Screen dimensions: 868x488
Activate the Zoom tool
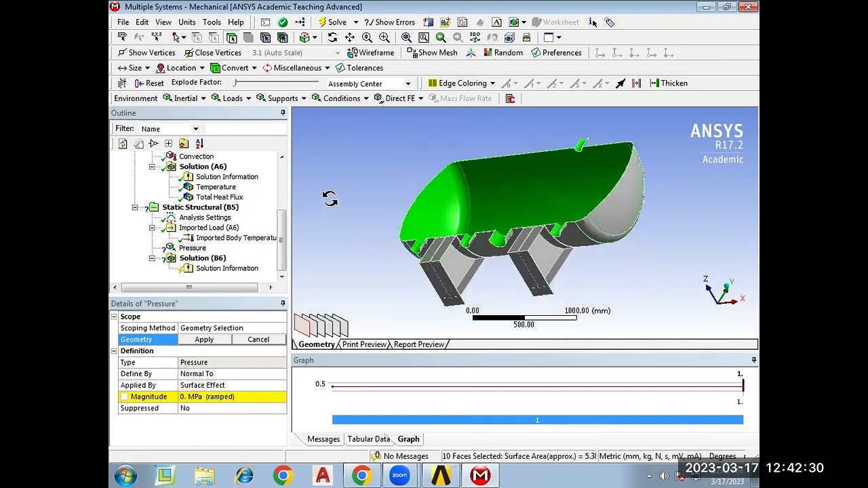367,37
